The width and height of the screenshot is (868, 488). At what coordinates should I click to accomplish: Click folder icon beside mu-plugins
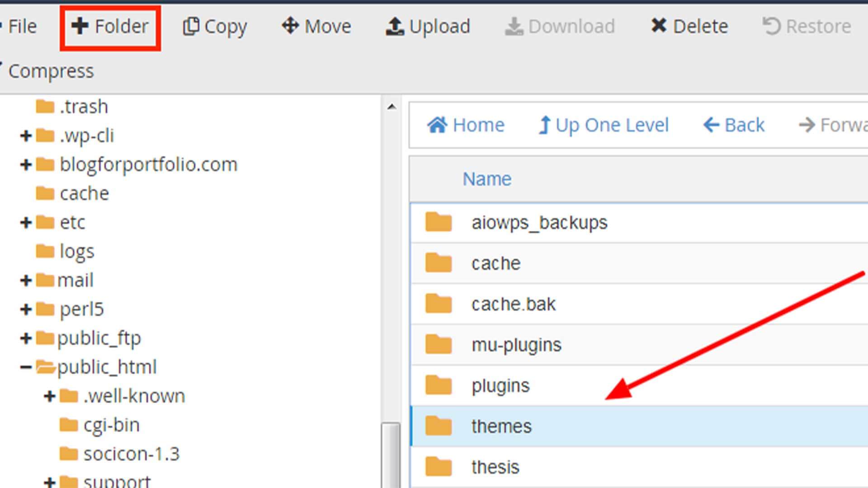click(439, 344)
